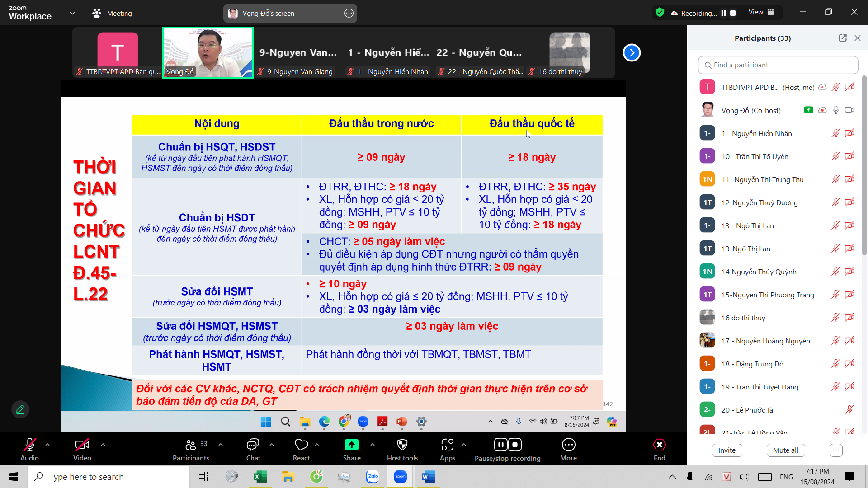Click the encryption shield icon
This screenshot has height=488, width=868.
tap(660, 13)
